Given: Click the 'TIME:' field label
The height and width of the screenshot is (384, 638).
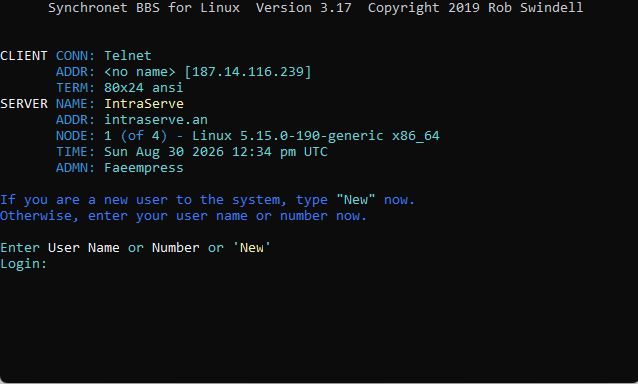Looking at the screenshot, I should (75, 152).
